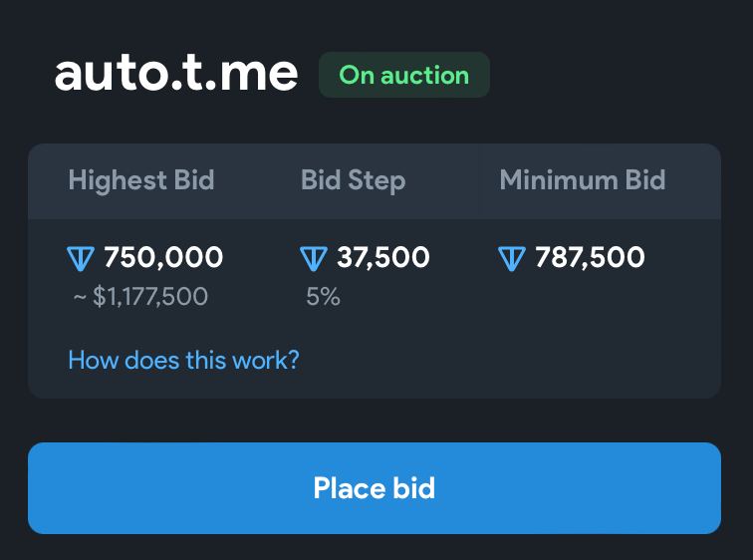Click the 750,000 highest bid amount

click(163, 257)
